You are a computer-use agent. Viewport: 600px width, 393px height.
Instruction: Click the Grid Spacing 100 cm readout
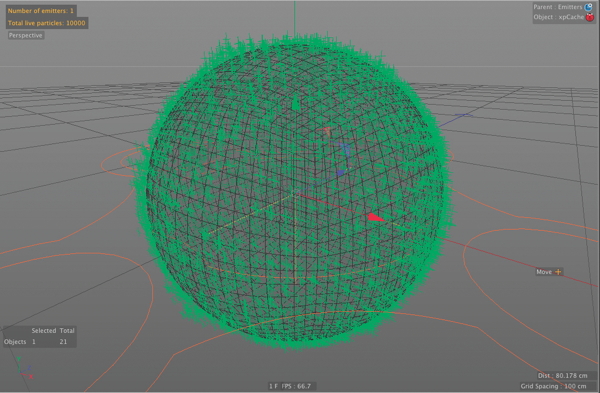pos(553,386)
